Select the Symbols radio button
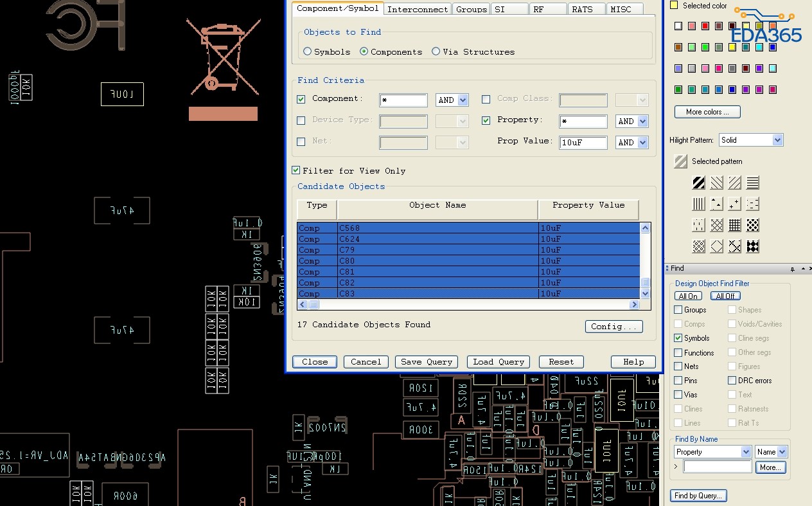Image resolution: width=812 pixels, height=506 pixels. (x=308, y=51)
